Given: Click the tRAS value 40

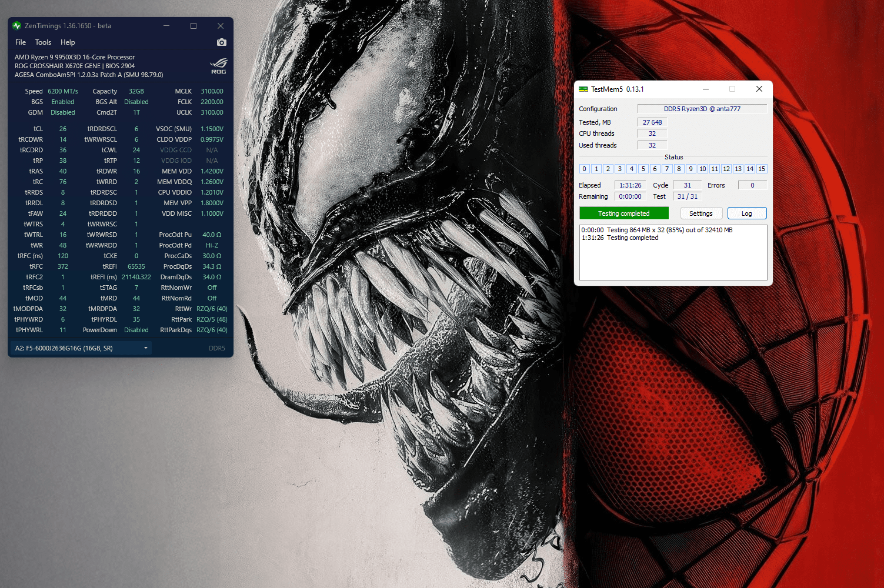Looking at the screenshot, I should (x=63, y=171).
